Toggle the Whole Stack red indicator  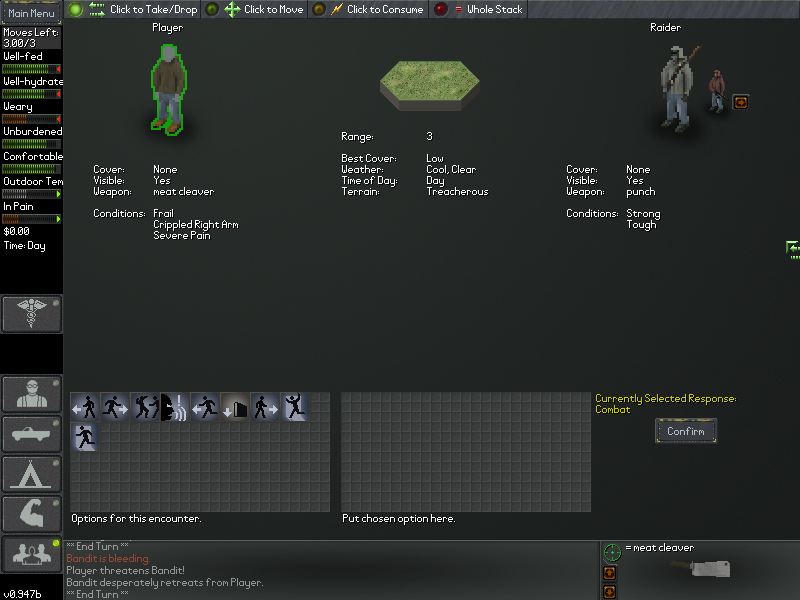tap(441, 9)
